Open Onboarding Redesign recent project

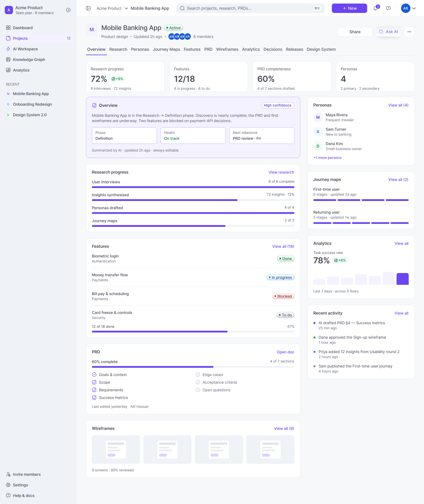(32, 104)
